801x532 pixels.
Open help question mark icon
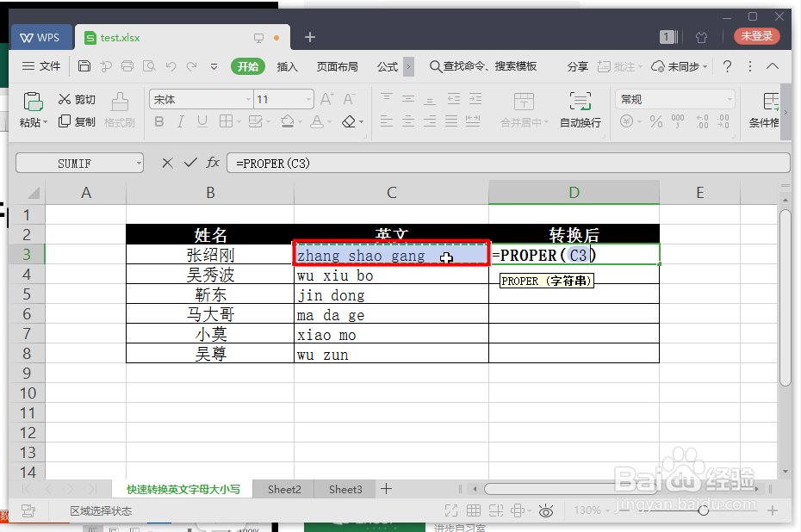(728, 66)
